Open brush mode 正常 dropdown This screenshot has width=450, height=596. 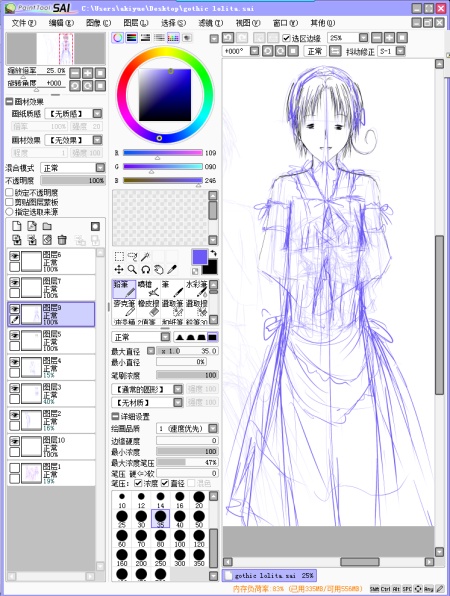tap(165, 337)
